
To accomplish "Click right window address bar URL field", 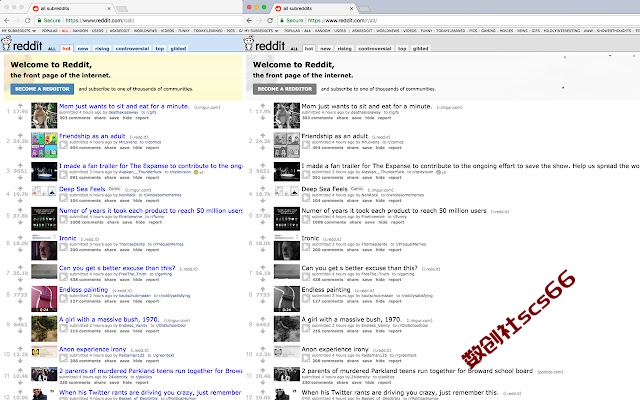I will tap(459, 20).
